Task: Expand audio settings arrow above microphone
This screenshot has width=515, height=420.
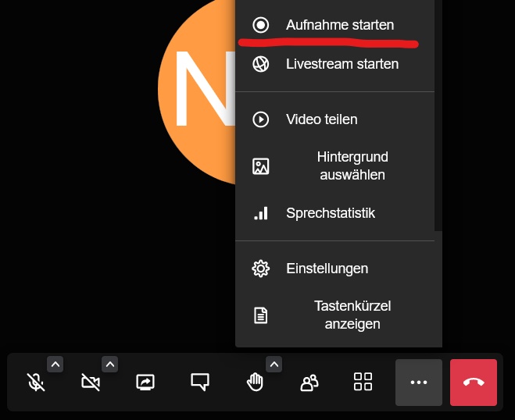Action: coord(55,364)
